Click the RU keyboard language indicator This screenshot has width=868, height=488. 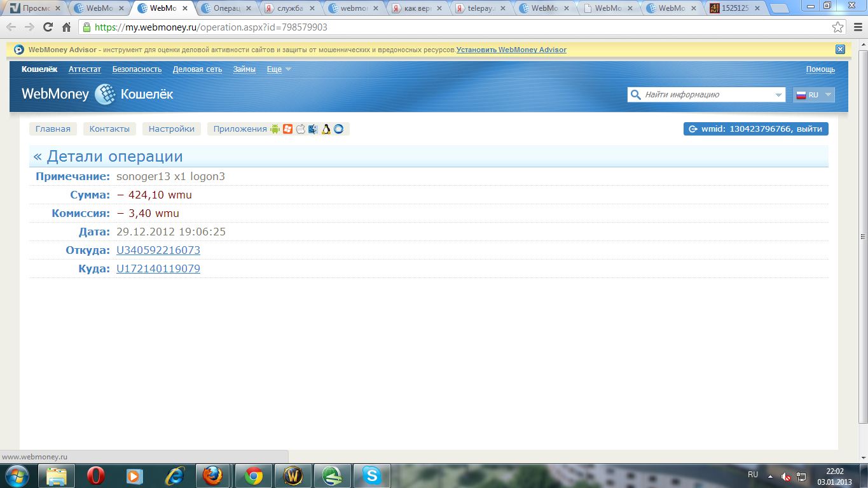click(x=753, y=475)
